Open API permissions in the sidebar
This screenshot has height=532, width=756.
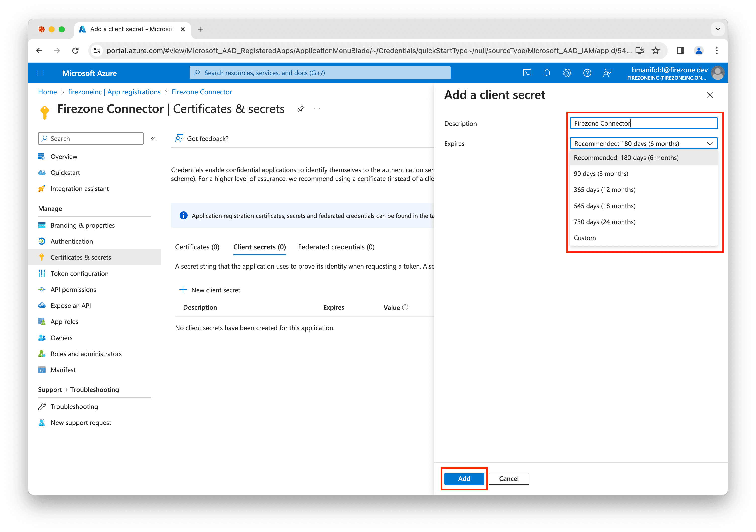pos(73,290)
